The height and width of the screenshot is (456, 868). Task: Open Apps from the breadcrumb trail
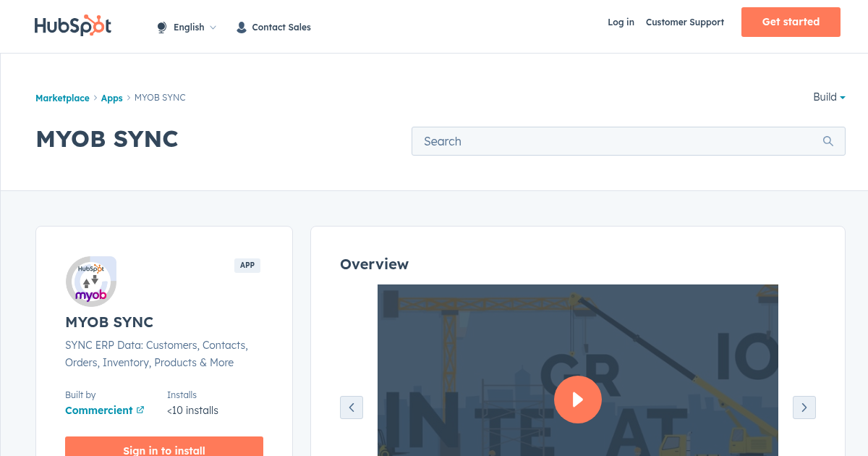pyautogui.click(x=111, y=98)
